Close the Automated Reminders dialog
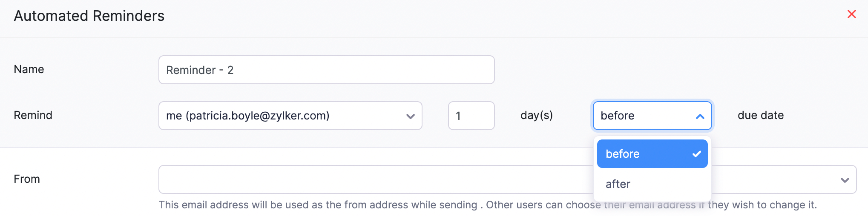Viewport: 868px width, 216px height. tap(851, 14)
